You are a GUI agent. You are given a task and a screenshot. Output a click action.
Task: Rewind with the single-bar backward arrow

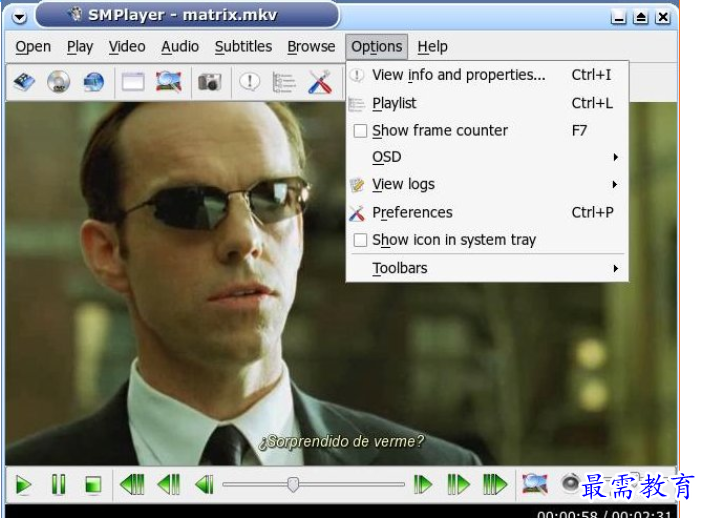pyautogui.click(x=204, y=484)
